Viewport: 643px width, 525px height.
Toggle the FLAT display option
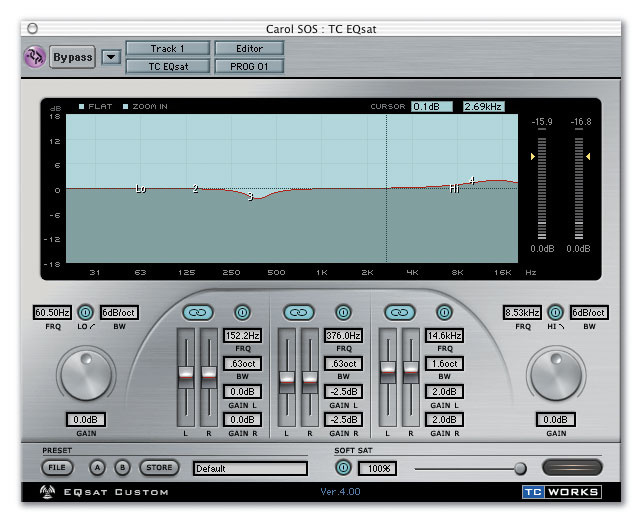coord(83,106)
